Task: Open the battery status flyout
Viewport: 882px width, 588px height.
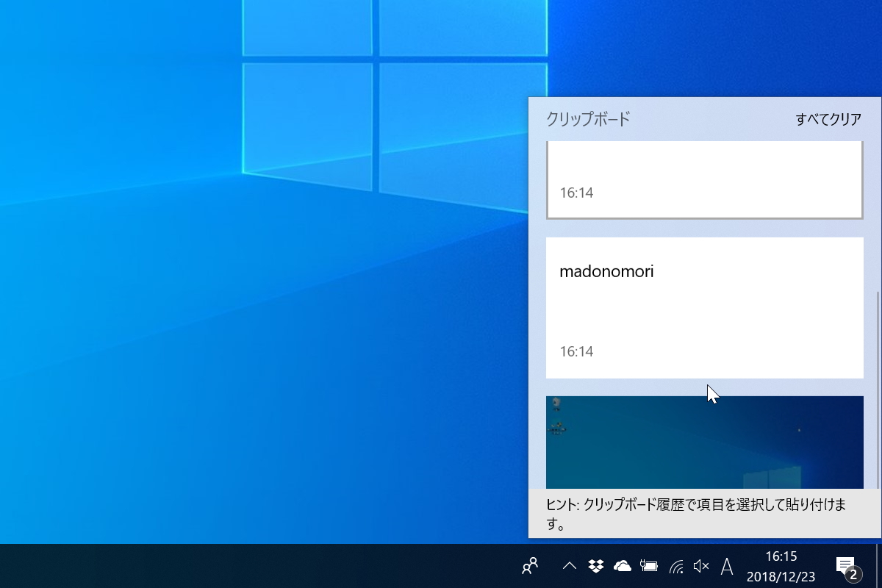Action: [648, 566]
